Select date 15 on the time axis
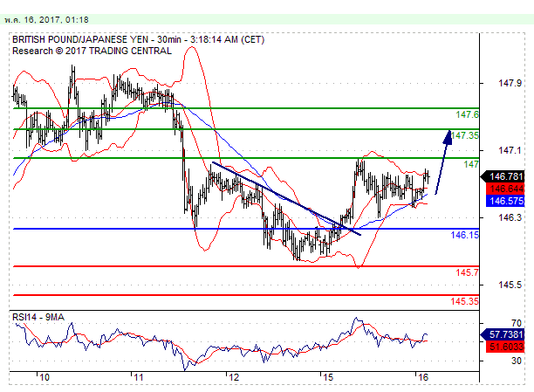Viewport: 534px width, 392px height. (x=327, y=377)
